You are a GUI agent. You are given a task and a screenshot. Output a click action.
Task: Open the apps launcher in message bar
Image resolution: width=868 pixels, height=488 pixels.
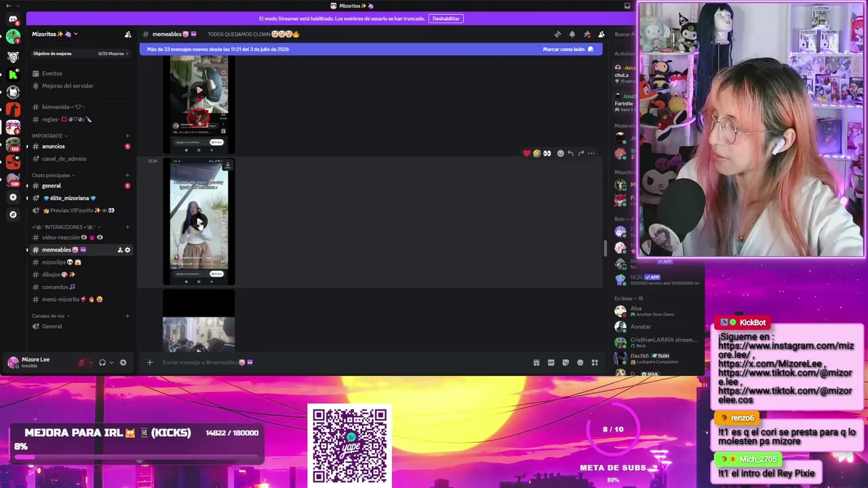click(x=595, y=363)
